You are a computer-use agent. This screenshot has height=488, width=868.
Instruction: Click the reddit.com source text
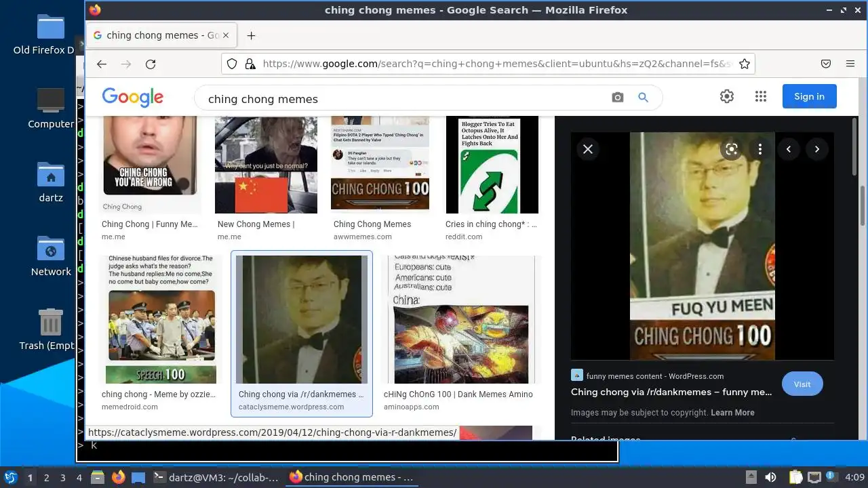tap(464, 237)
